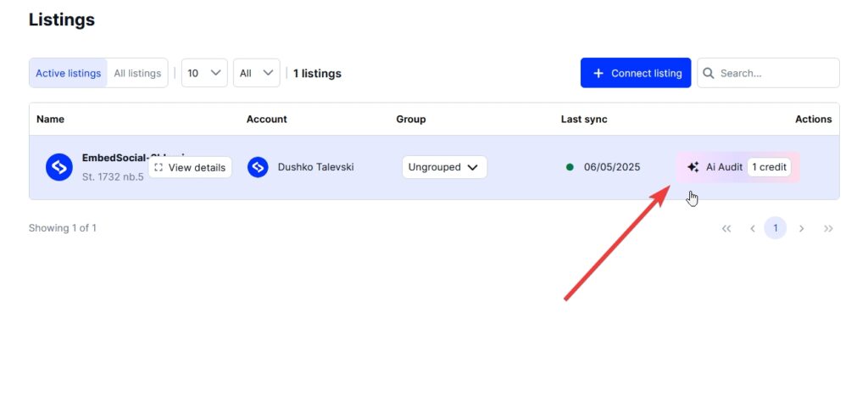Go to the first page of listings
The image size is (868, 413).
tap(726, 228)
